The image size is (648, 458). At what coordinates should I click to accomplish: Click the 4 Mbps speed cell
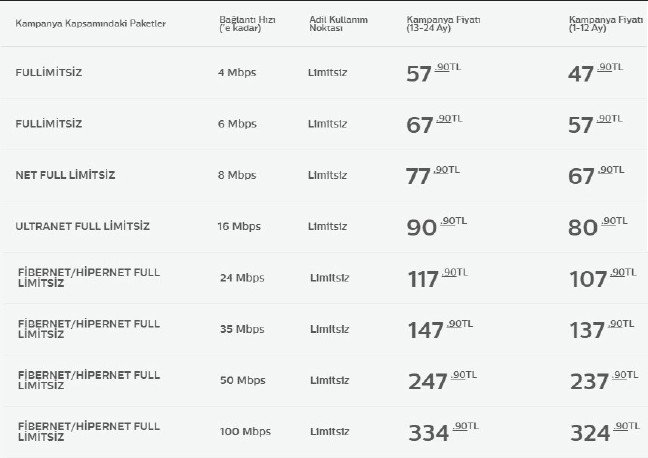click(x=236, y=73)
